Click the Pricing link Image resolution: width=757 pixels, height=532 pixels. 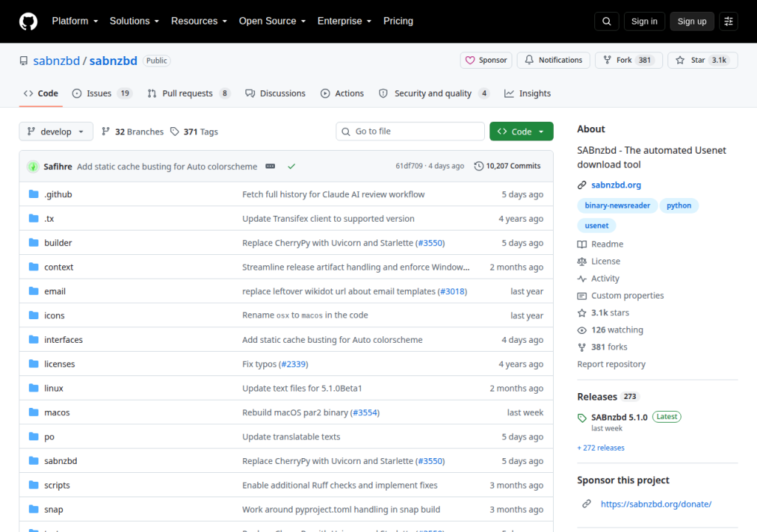tap(398, 21)
